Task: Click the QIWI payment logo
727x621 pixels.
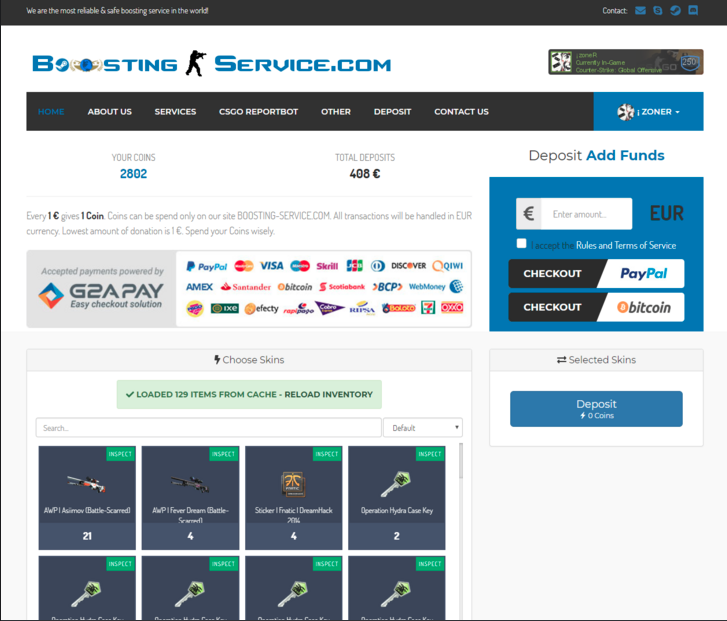Action: [x=447, y=266]
